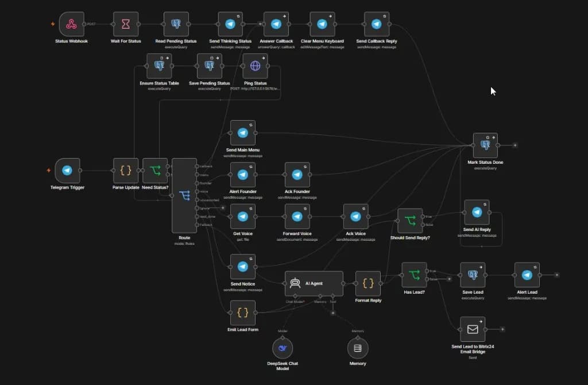This screenshot has height=385, width=588.
Task: Open the Parse Update code node
Action: click(x=126, y=170)
